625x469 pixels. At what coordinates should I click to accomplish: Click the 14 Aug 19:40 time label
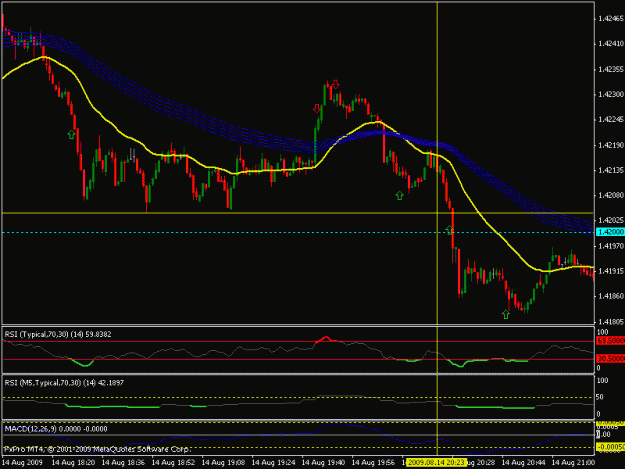click(x=323, y=462)
